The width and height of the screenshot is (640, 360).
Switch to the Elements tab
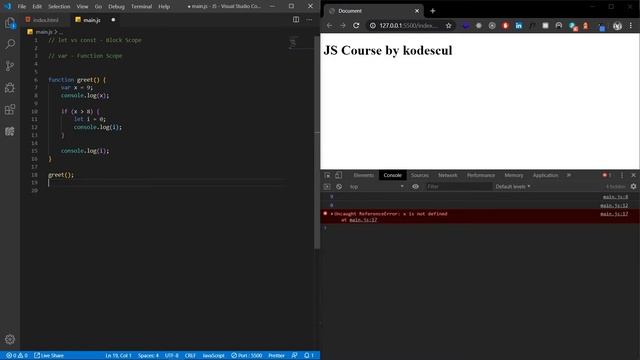pyautogui.click(x=364, y=175)
